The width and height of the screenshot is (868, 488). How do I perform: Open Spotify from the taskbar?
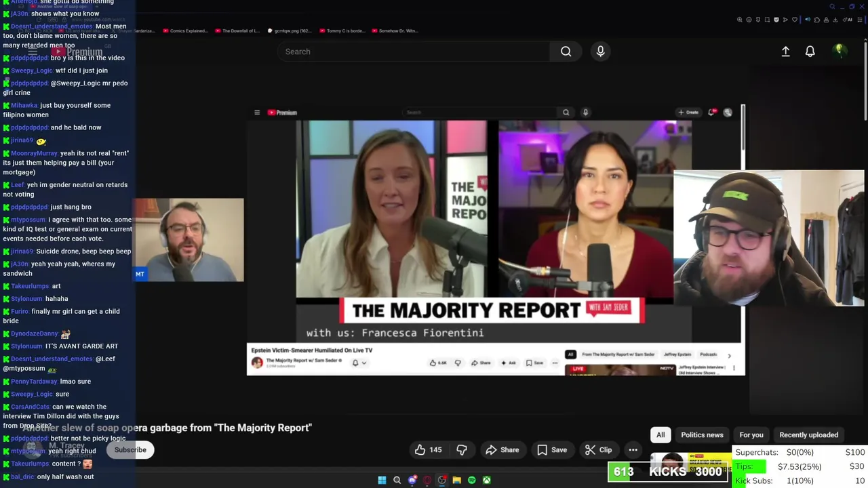coord(472,480)
